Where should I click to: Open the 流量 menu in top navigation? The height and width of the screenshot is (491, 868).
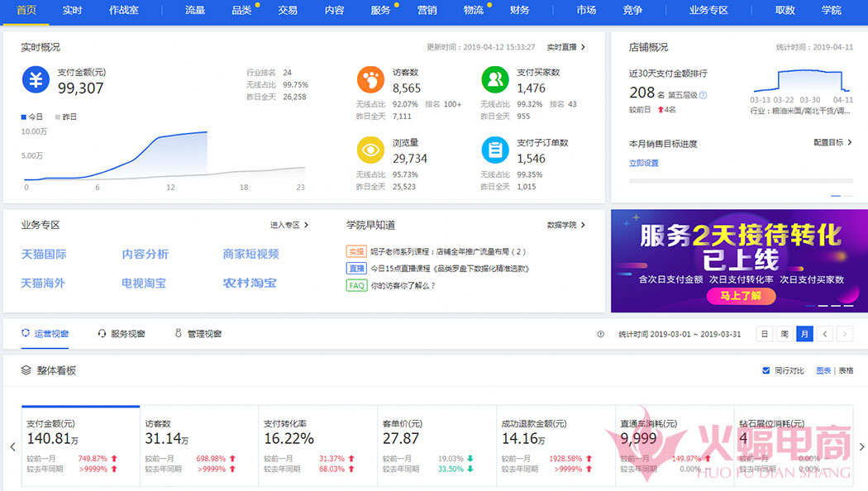195,11
